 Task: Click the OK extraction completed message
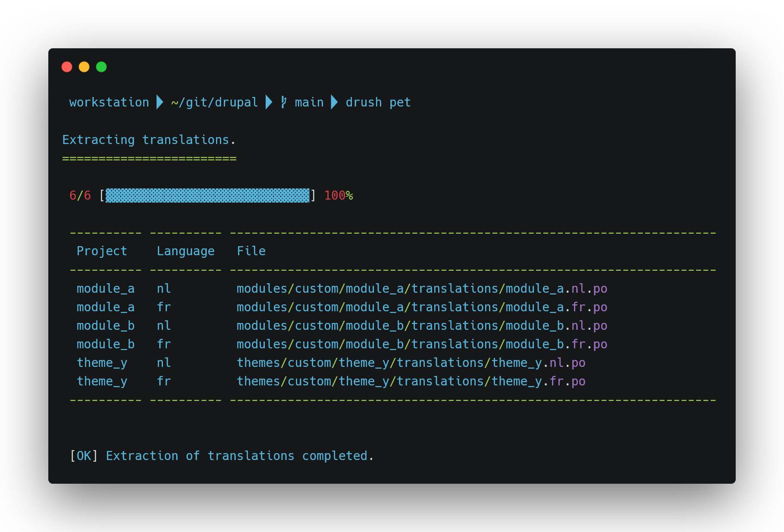pos(221,456)
